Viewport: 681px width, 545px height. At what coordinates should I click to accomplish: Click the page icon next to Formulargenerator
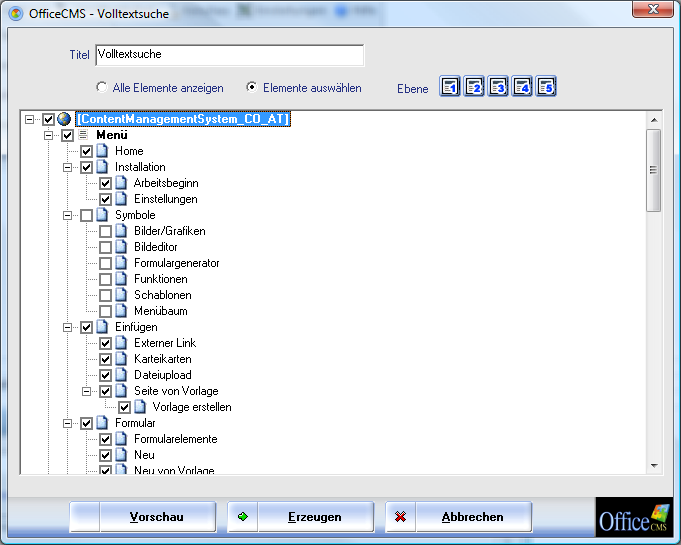tap(121, 263)
